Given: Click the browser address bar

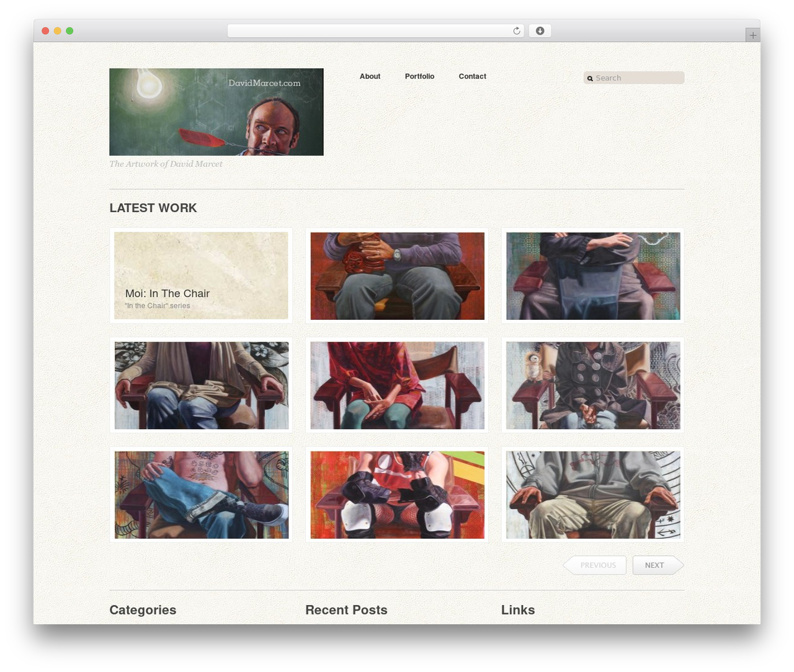Looking at the screenshot, I should tap(376, 31).
